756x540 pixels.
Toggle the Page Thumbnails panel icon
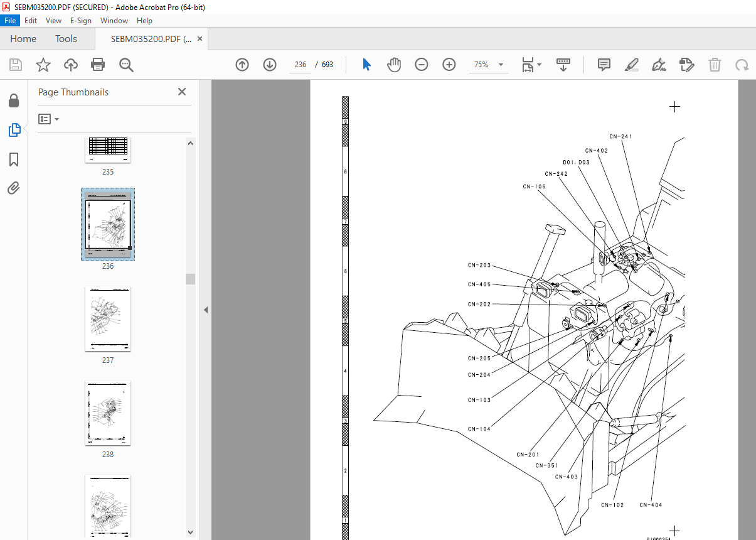[x=14, y=130]
